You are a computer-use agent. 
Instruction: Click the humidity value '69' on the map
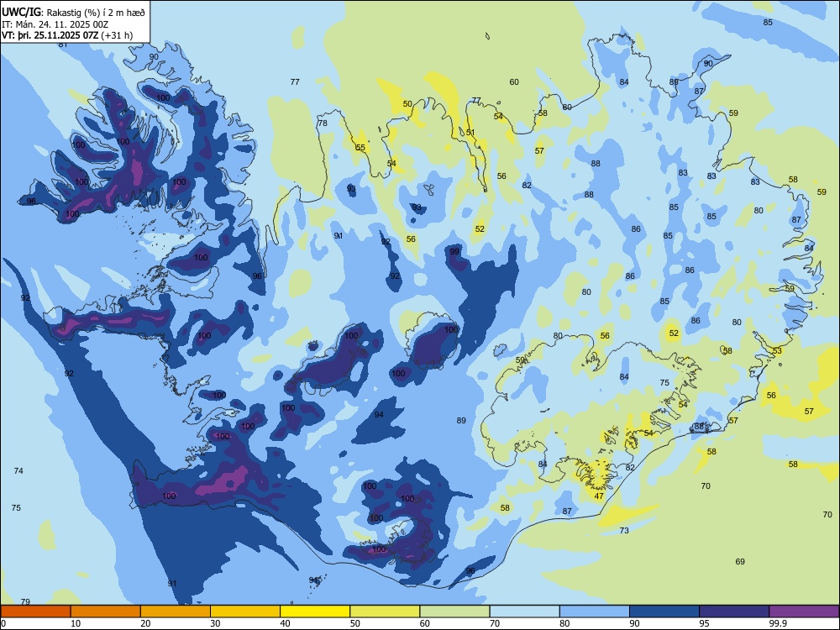tap(740, 561)
